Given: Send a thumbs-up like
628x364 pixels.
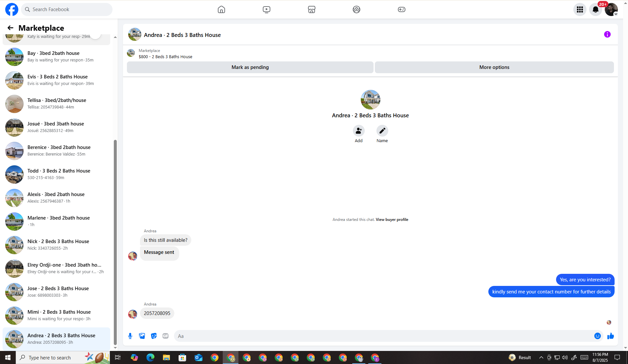Looking at the screenshot, I should (610, 336).
